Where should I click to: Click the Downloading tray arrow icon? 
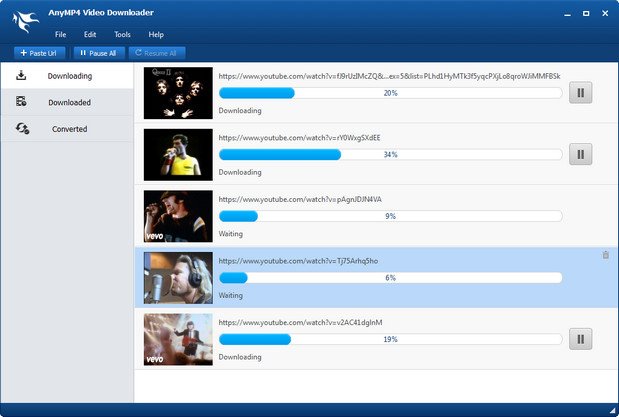click(21, 75)
